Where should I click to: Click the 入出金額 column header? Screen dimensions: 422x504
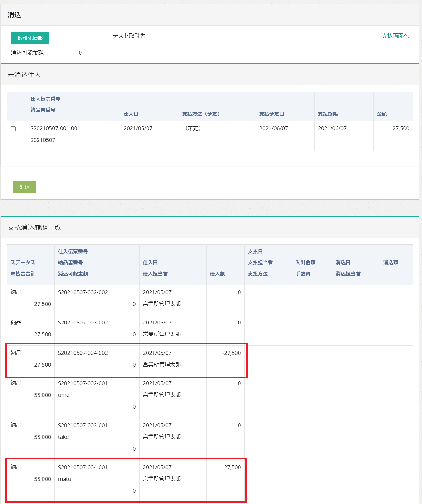[305, 262]
